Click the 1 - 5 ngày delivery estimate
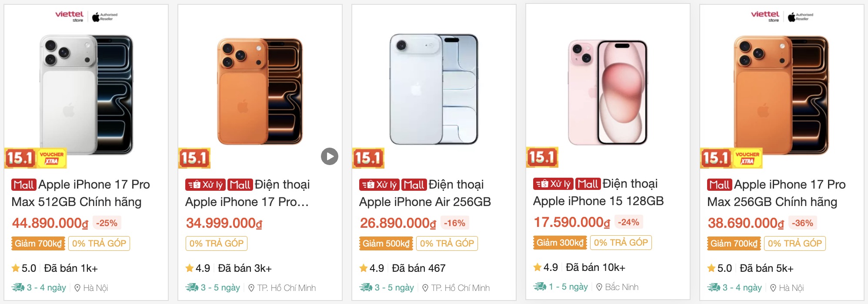The image size is (868, 304). [568, 287]
